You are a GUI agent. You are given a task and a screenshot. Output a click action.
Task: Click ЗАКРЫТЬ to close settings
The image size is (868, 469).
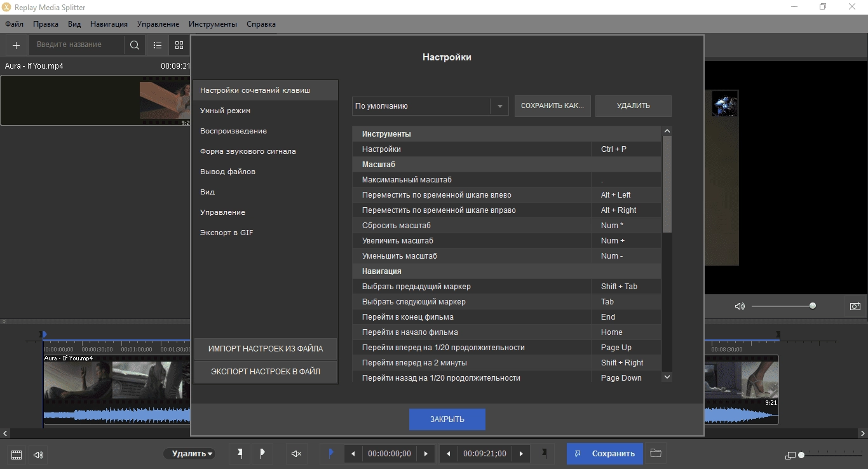point(447,419)
